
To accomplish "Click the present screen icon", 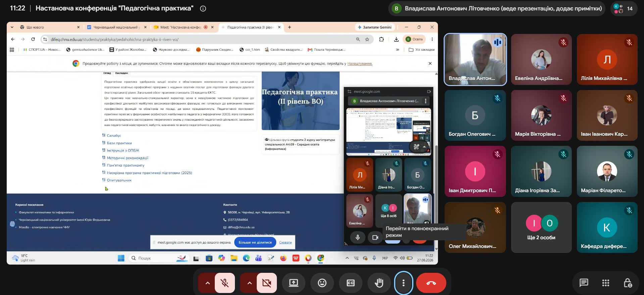I will (x=294, y=283).
